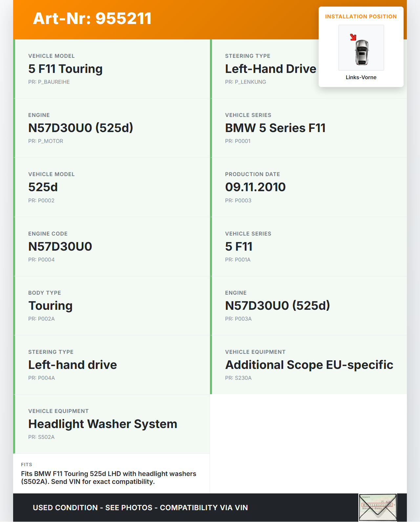Click the PR: S502A code label
Screen dimensions: 420x522
pyautogui.click(x=41, y=437)
